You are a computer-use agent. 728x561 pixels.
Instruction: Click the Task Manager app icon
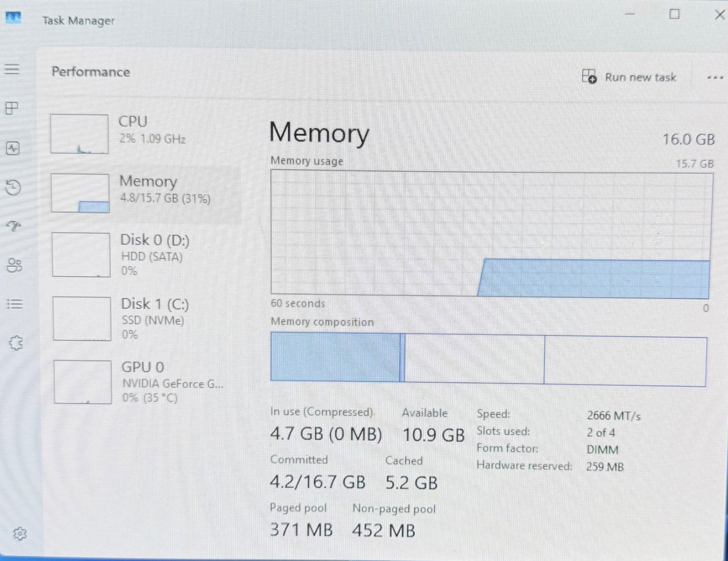pos(13,19)
